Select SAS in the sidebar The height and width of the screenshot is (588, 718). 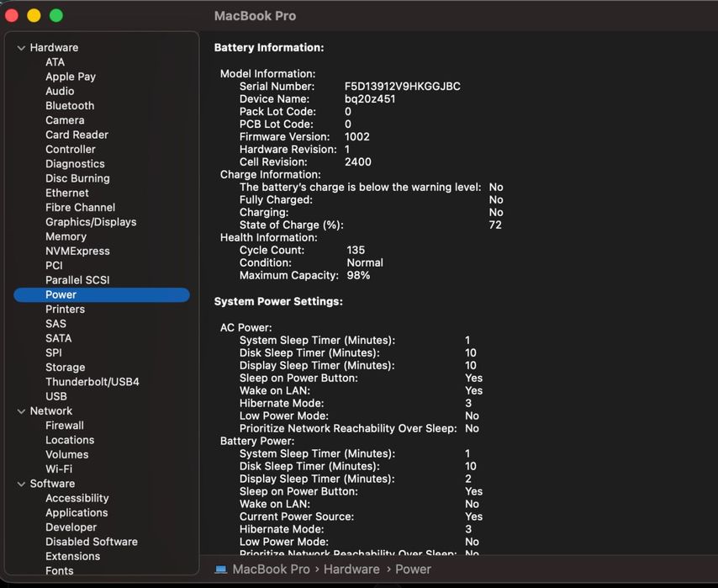tap(55, 324)
